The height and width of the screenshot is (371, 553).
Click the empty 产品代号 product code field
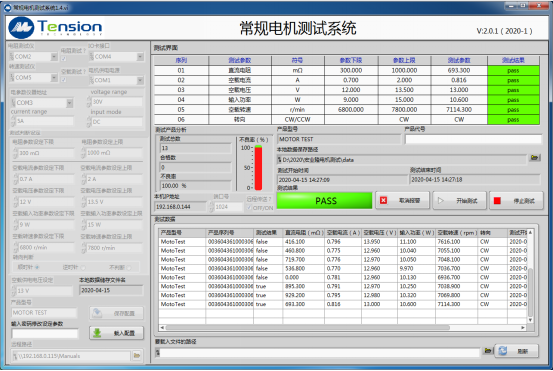click(473, 140)
